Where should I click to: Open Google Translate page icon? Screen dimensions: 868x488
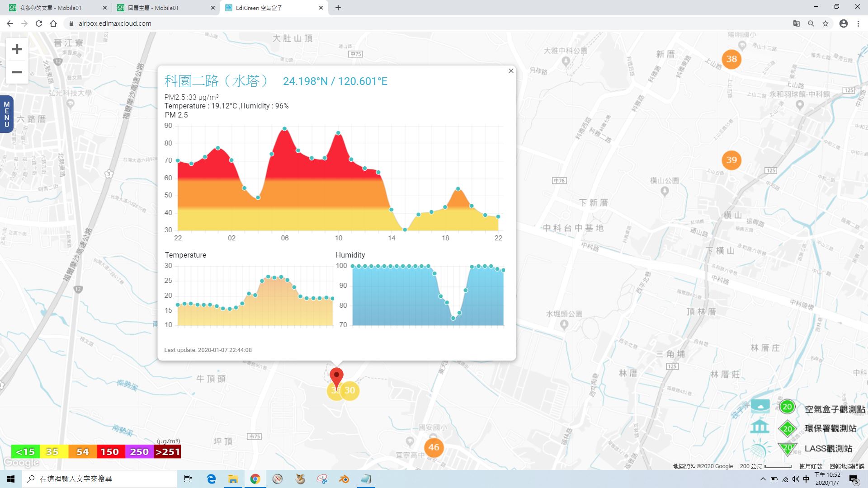point(797,23)
